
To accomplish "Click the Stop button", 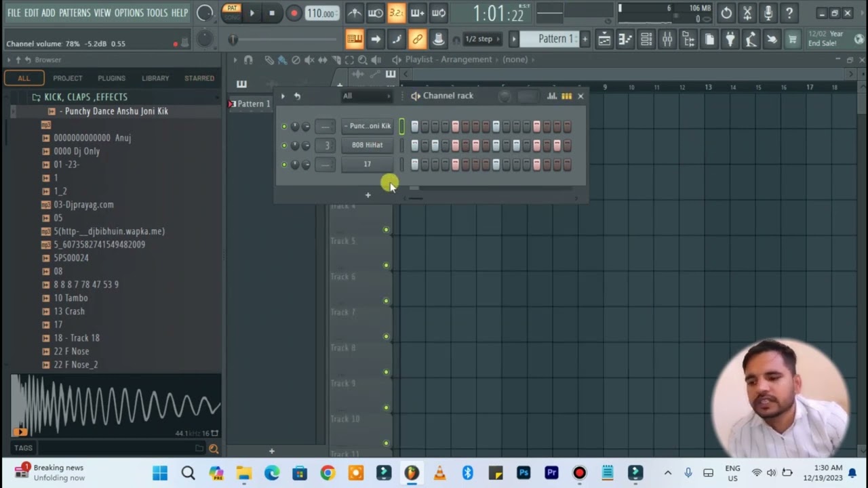I will pyautogui.click(x=272, y=13).
